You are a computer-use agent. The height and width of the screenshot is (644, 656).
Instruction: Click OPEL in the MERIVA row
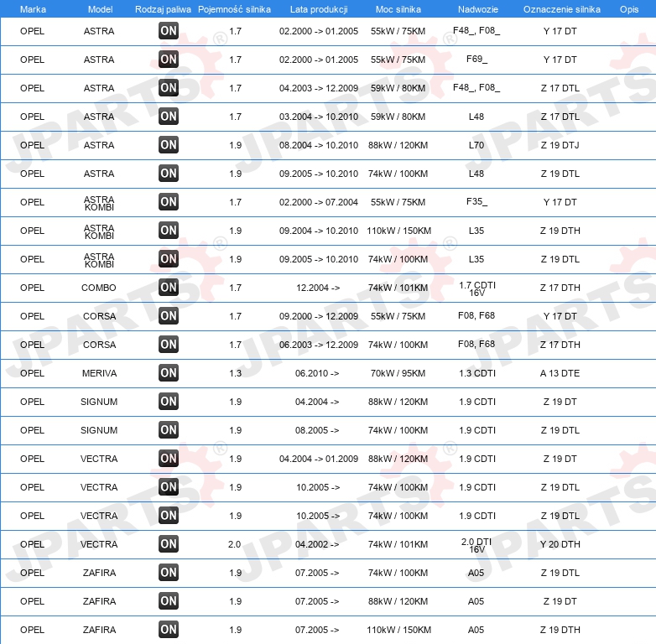pyautogui.click(x=32, y=373)
